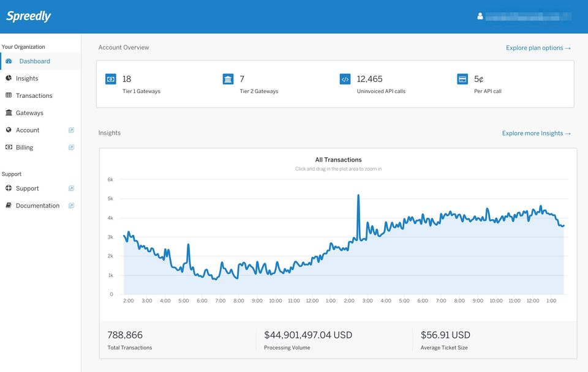Click the external link icon beside Billing

click(71, 147)
